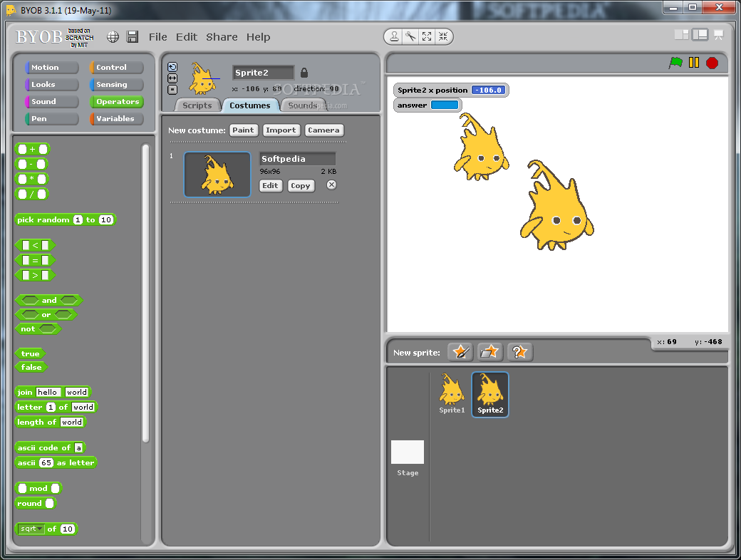Select the shrink sprite tool
The image size is (741, 560).
tap(442, 36)
